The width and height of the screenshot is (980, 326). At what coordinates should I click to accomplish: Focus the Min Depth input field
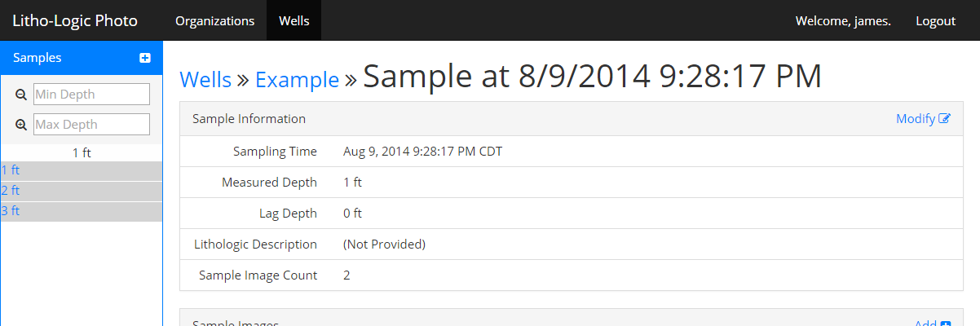tap(91, 95)
